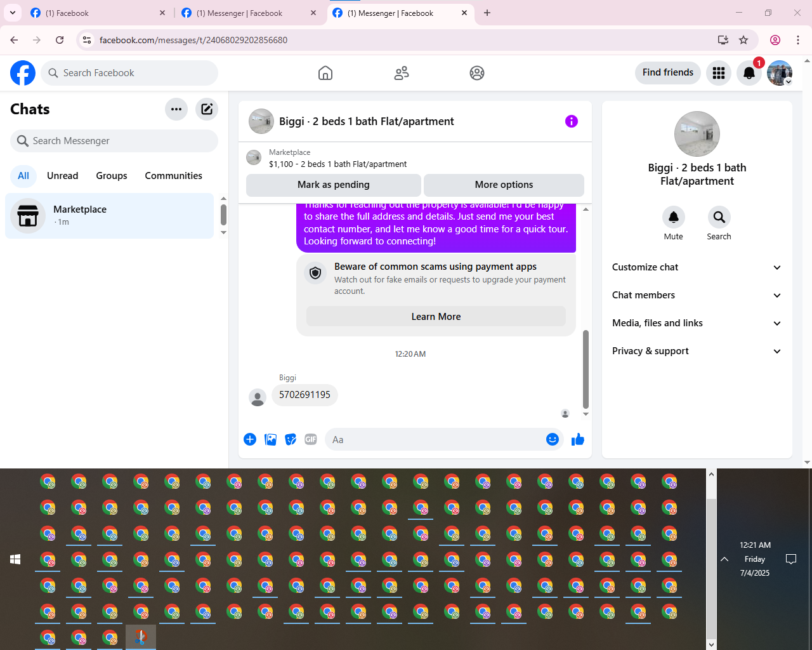The width and height of the screenshot is (812, 650).
Task: Click the Facebook logo icon
Action: coord(23,73)
